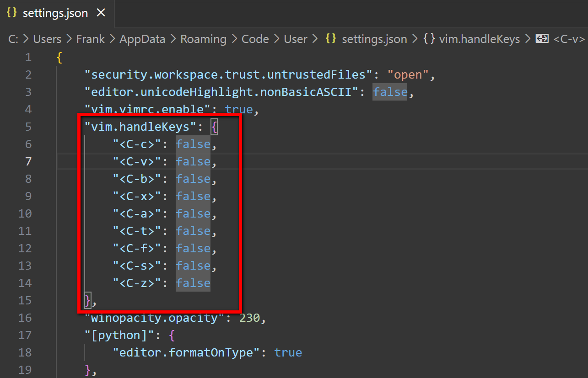Viewport: 588px width, 378px height.
Task: Click the false value for <C-f>
Action: tap(193, 248)
